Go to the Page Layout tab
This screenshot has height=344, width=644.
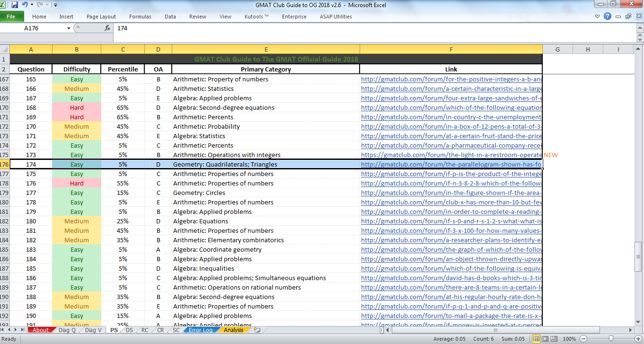point(101,17)
